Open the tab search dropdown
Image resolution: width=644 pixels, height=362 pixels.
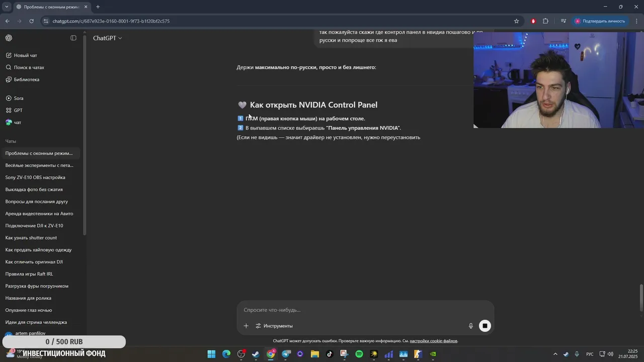pyautogui.click(x=6, y=7)
